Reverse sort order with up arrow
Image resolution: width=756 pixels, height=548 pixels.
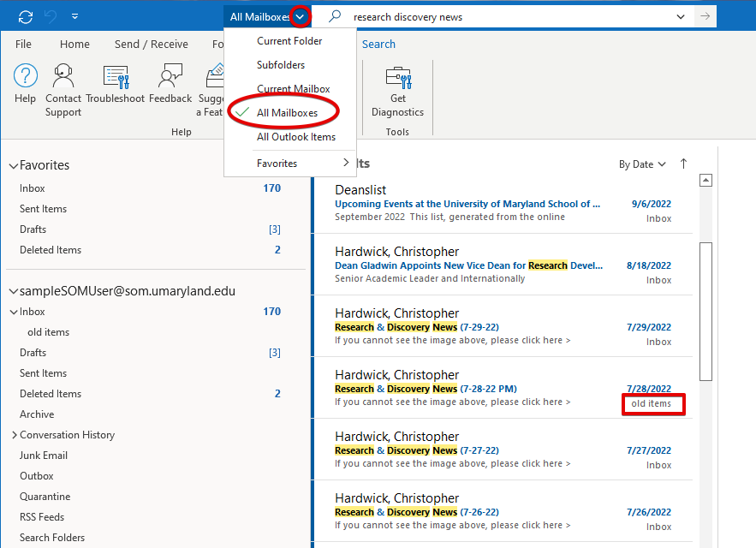tap(683, 164)
